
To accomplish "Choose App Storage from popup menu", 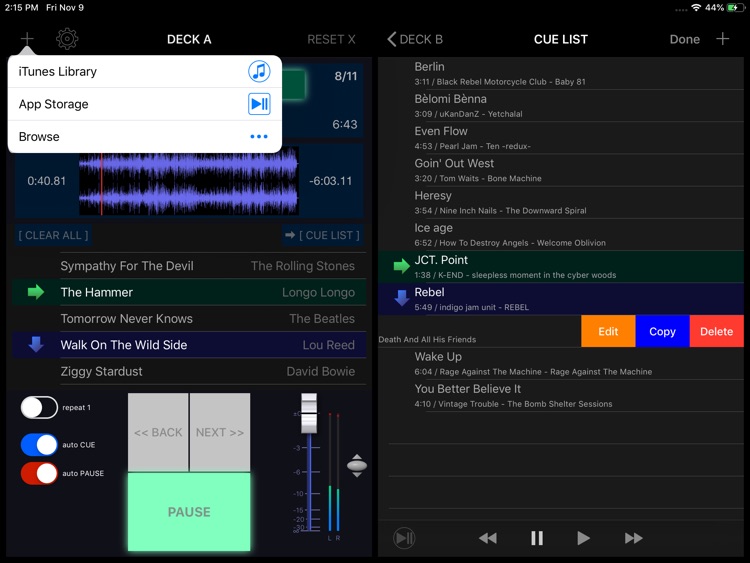I will tap(144, 104).
